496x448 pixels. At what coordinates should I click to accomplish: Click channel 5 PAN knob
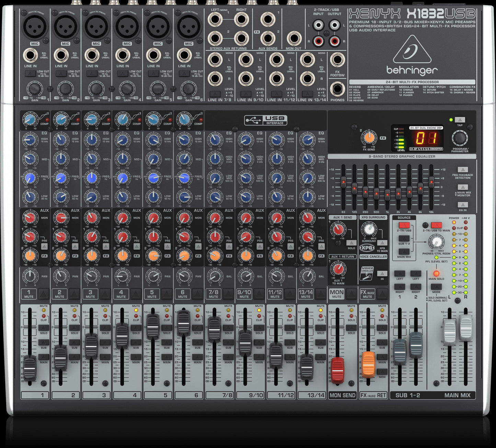click(153, 276)
